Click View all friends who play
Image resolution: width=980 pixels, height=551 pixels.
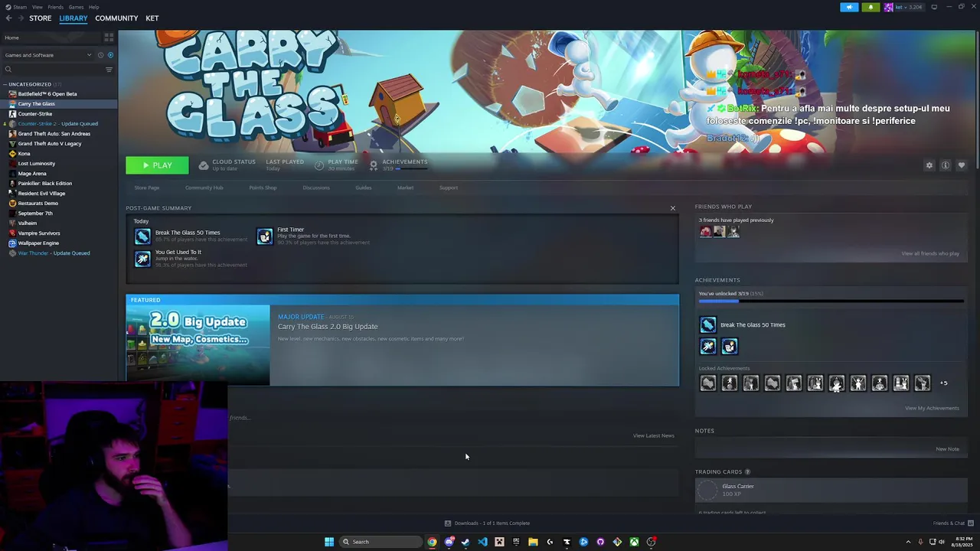click(x=930, y=253)
